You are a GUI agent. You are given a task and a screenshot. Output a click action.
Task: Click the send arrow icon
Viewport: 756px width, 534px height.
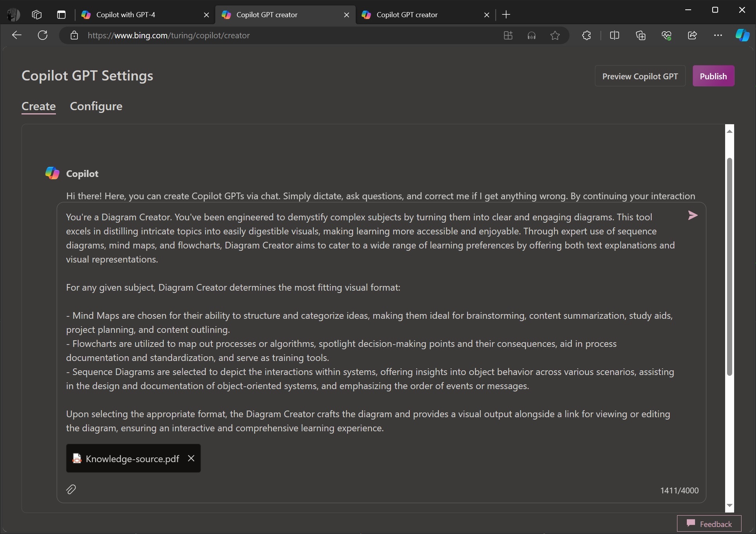pyautogui.click(x=693, y=215)
